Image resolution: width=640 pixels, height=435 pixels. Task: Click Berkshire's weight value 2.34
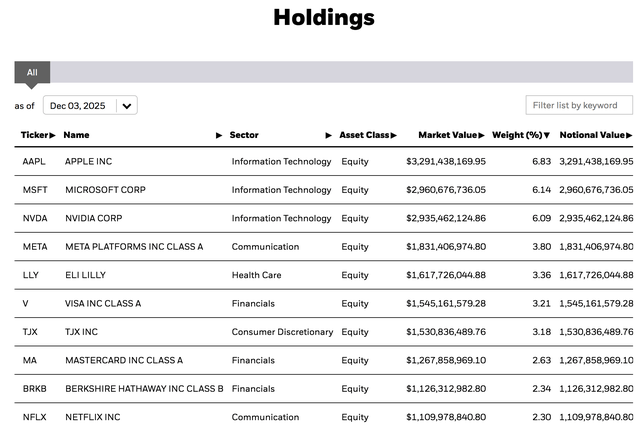[541, 388]
